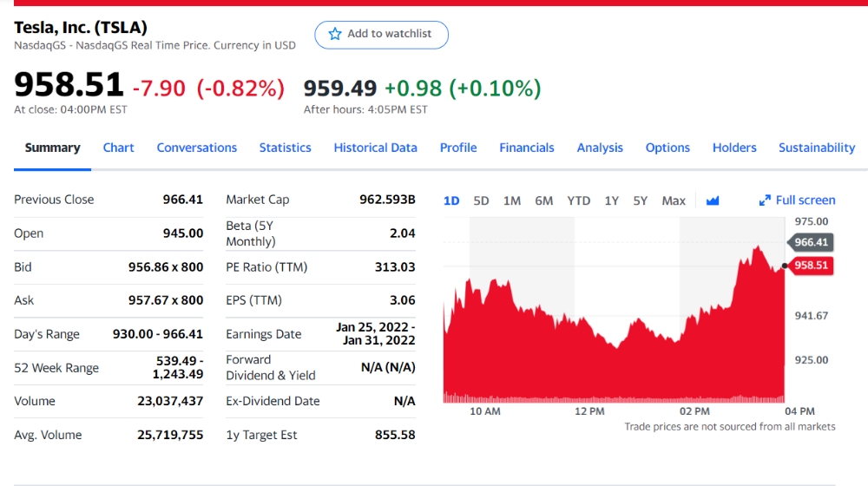Select the 1D chart range
868x486 pixels.
pos(451,200)
